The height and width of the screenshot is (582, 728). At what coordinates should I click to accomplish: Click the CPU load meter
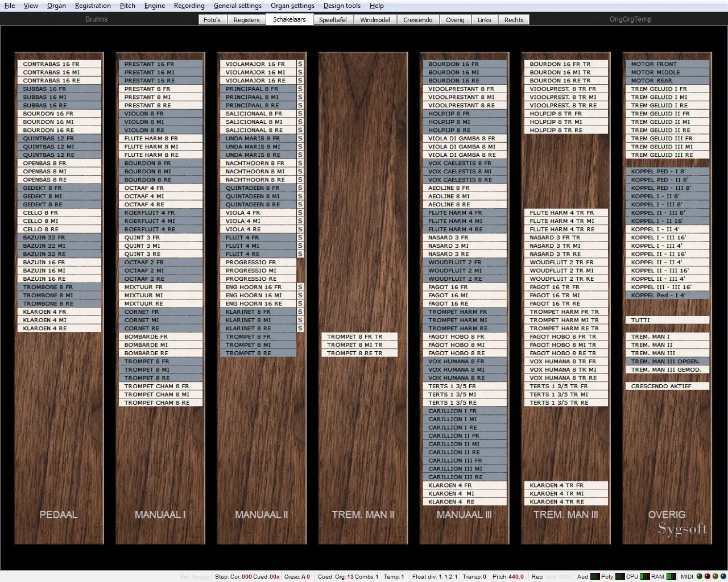(x=646, y=576)
